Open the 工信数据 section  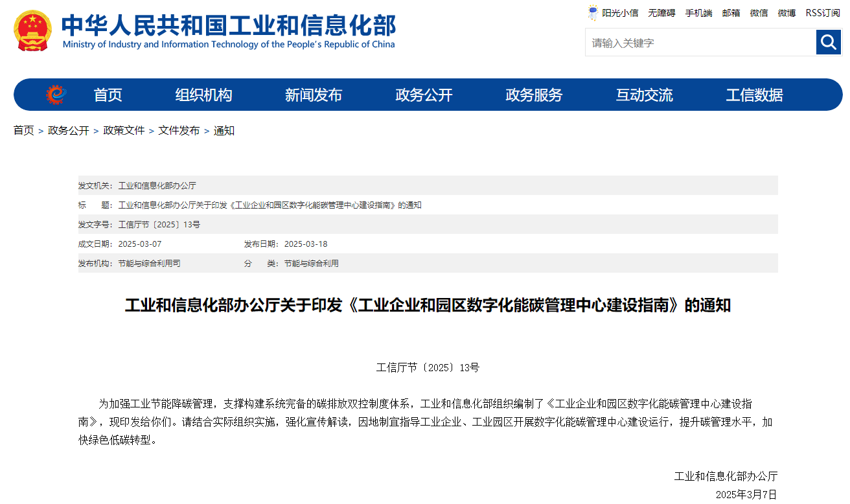(754, 95)
